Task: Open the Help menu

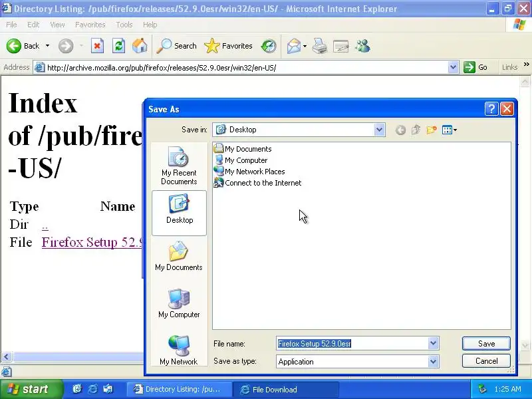Action: [x=150, y=25]
